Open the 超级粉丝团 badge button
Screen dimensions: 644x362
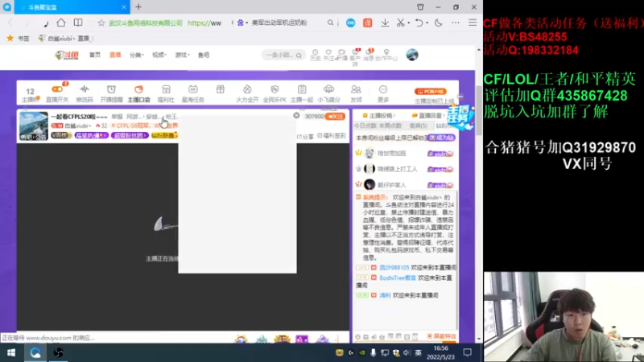click(130, 135)
